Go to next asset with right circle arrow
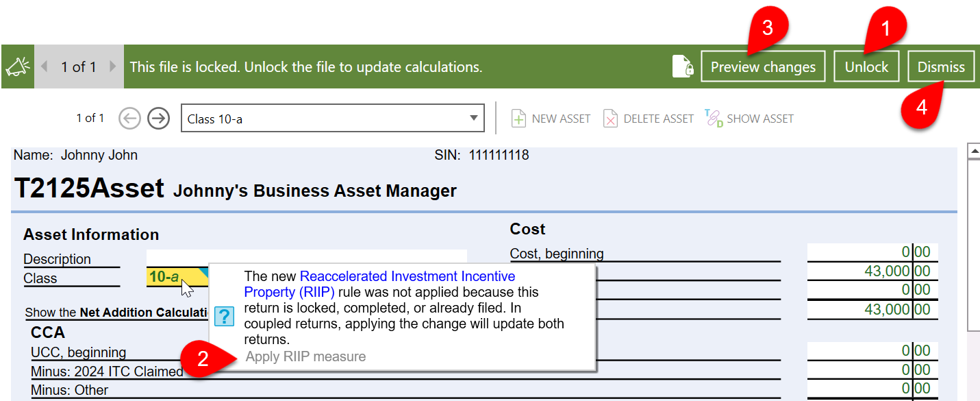980x401 pixels. [158, 118]
